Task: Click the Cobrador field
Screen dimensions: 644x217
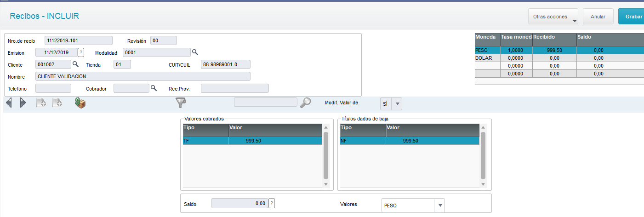Action: [131, 88]
